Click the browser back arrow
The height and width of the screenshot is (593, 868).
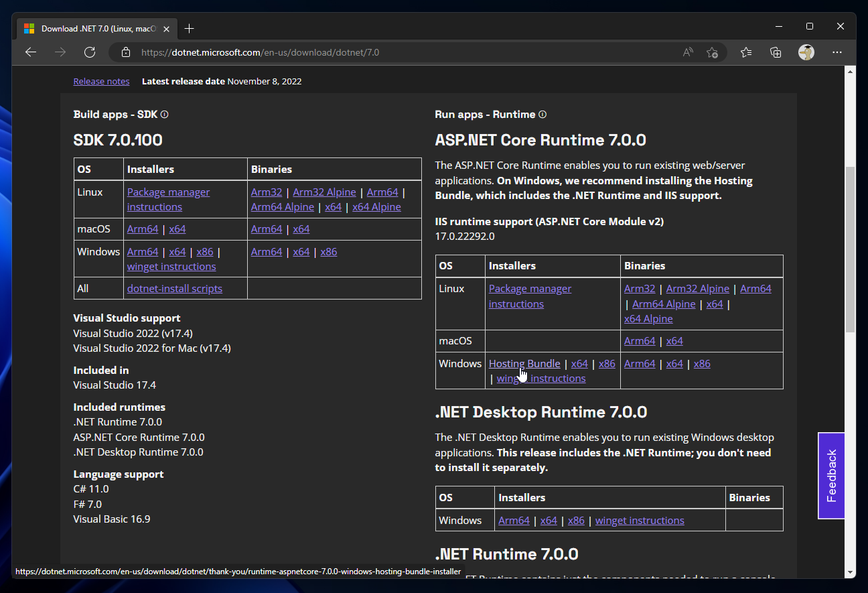point(31,52)
